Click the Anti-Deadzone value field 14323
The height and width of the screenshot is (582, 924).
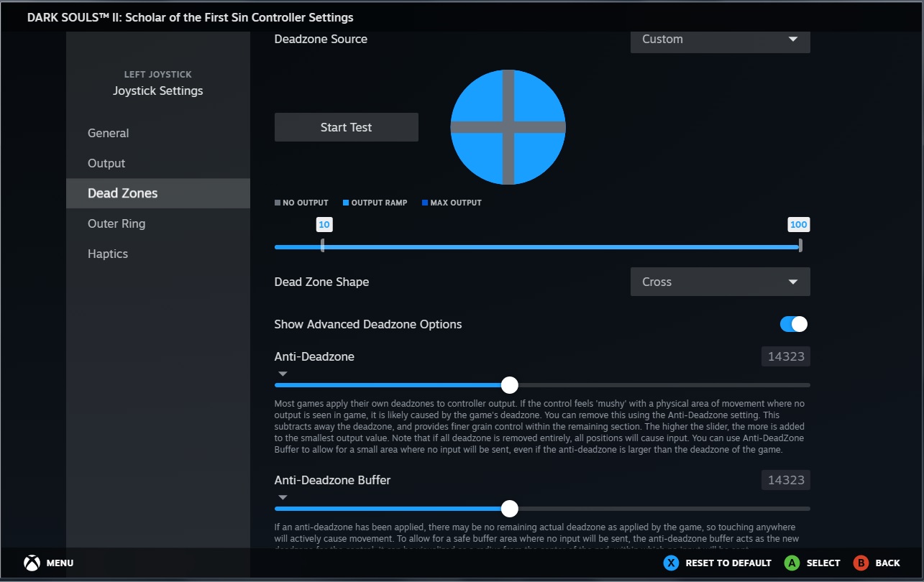click(x=785, y=356)
